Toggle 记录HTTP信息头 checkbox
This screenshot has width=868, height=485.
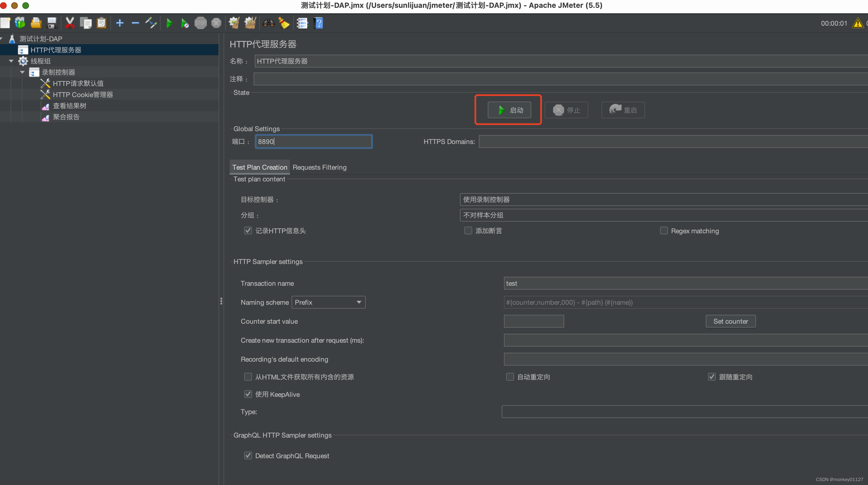[x=248, y=231]
